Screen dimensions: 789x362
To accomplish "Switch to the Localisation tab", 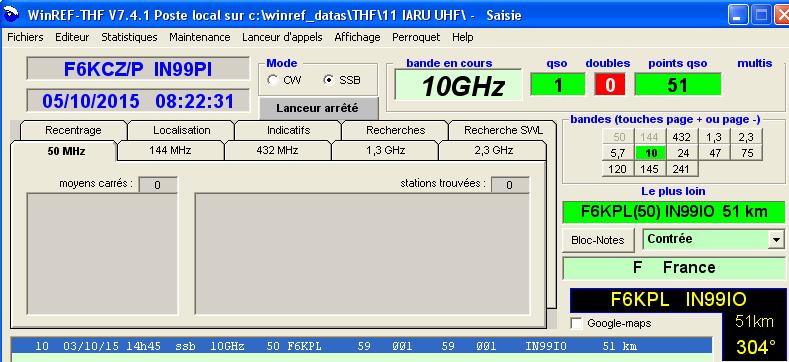I will [x=182, y=130].
